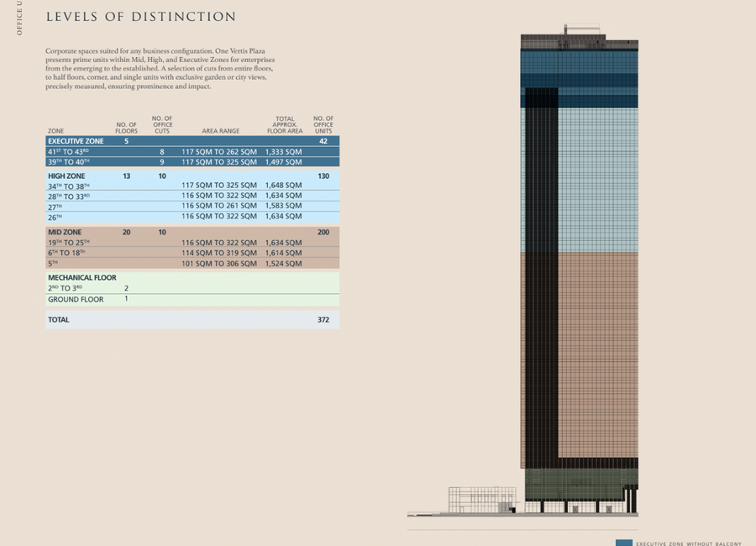Click the 27th floor row label

[56, 206]
